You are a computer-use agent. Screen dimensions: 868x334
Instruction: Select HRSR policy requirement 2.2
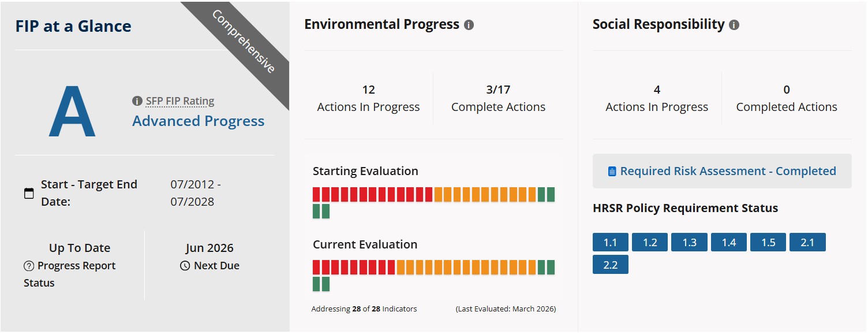tap(610, 265)
